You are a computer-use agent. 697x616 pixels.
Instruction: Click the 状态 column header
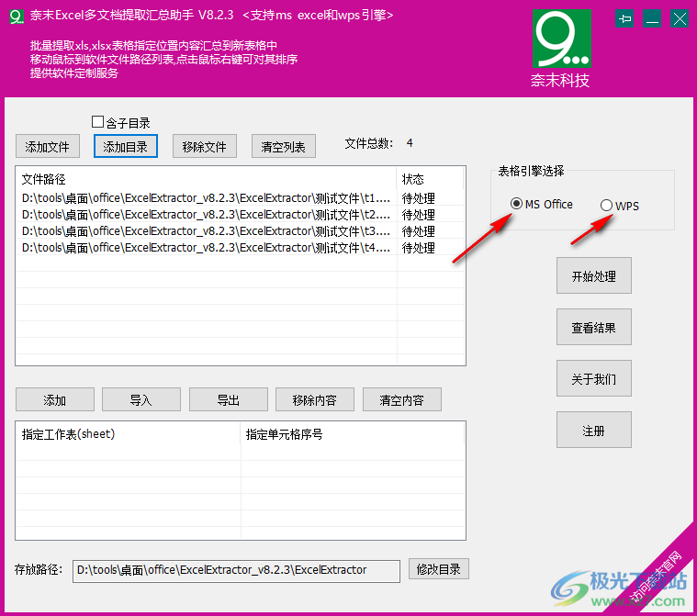click(x=430, y=179)
